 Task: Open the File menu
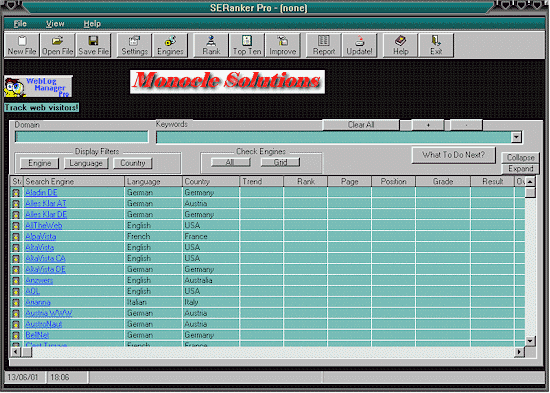coord(20,24)
